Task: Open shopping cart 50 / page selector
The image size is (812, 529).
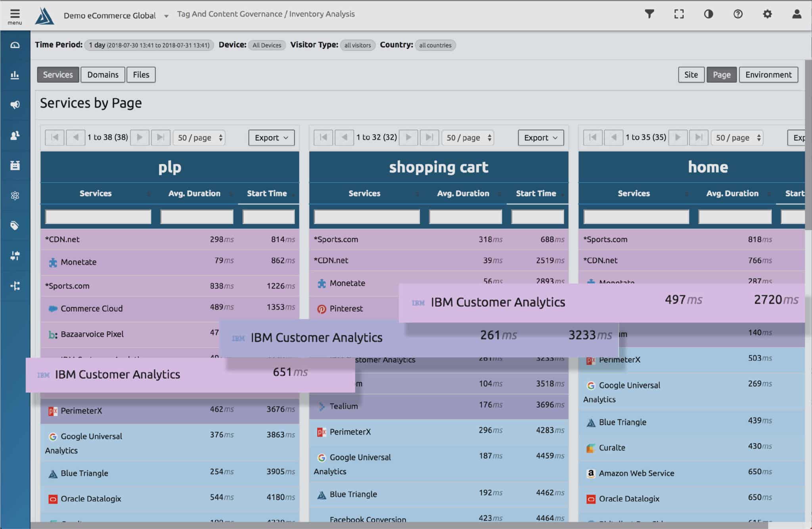Action: coord(468,138)
